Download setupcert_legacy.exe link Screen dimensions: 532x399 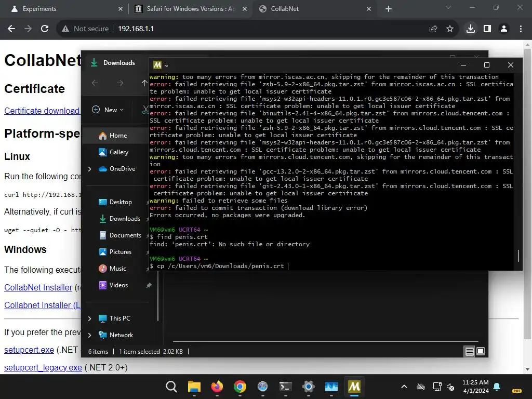tap(43, 367)
